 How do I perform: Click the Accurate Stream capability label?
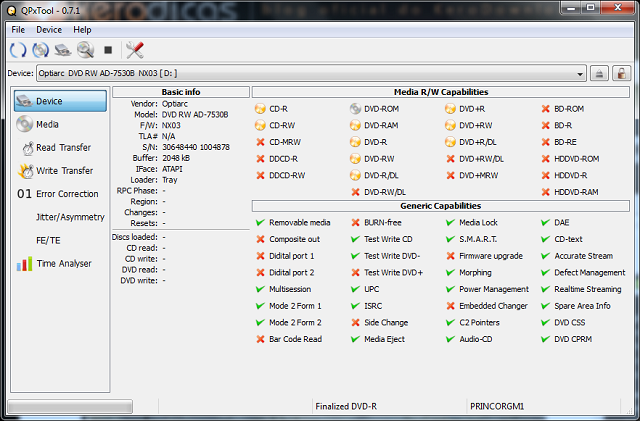[x=583, y=256]
